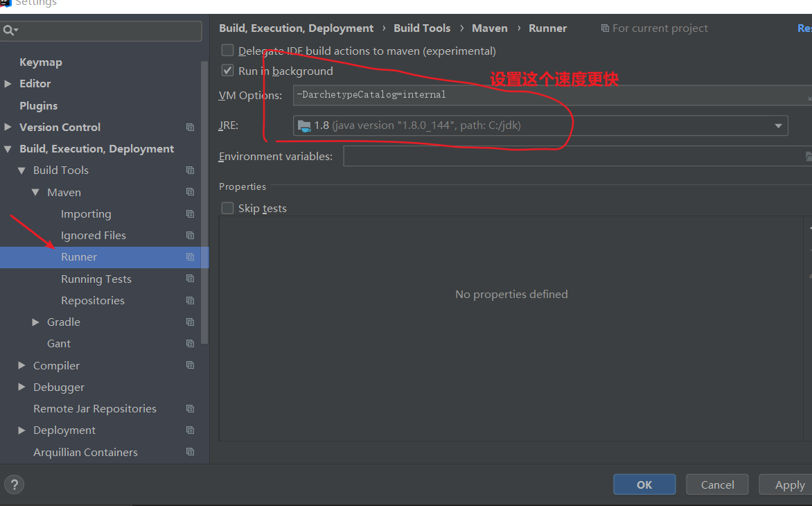Screen dimensions: 812x506
Task: Expand the Editor settings section
Action: coord(8,84)
